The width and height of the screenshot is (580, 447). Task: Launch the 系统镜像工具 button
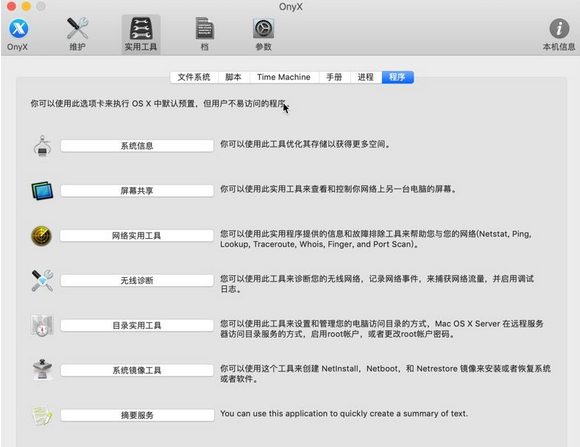click(137, 370)
